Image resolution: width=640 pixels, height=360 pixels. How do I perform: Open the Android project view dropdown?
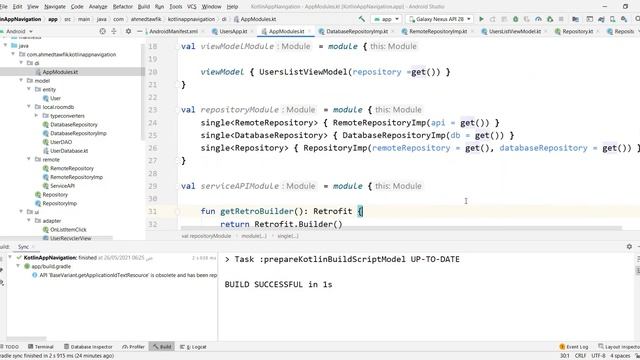[x=18, y=31]
